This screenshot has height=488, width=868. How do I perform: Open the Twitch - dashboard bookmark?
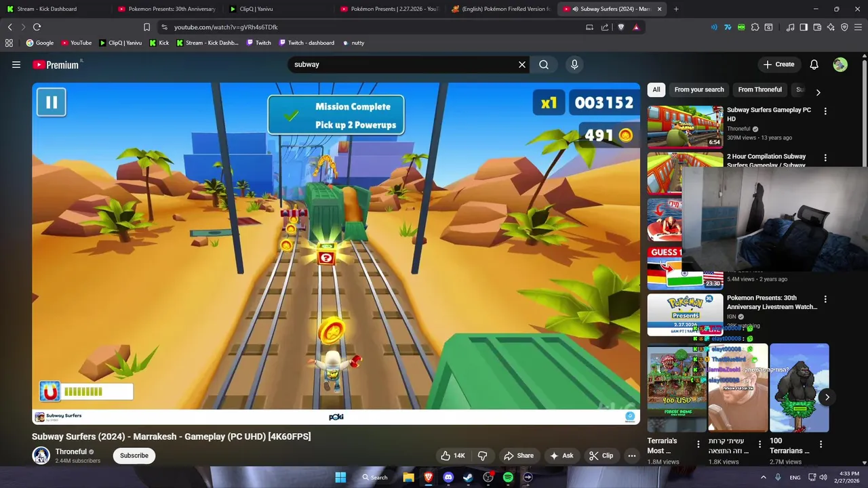point(306,43)
